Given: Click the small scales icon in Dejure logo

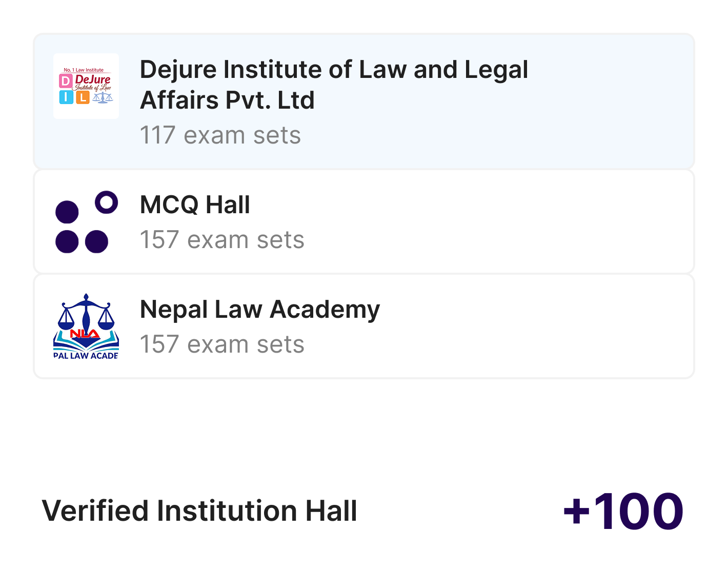Looking at the screenshot, I should 103,97.
